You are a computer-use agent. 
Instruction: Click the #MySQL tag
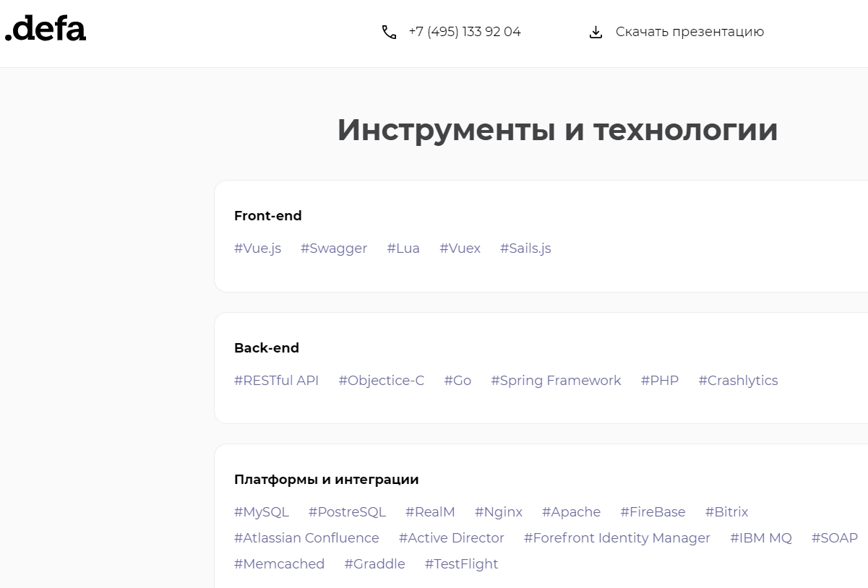(262, 512)
